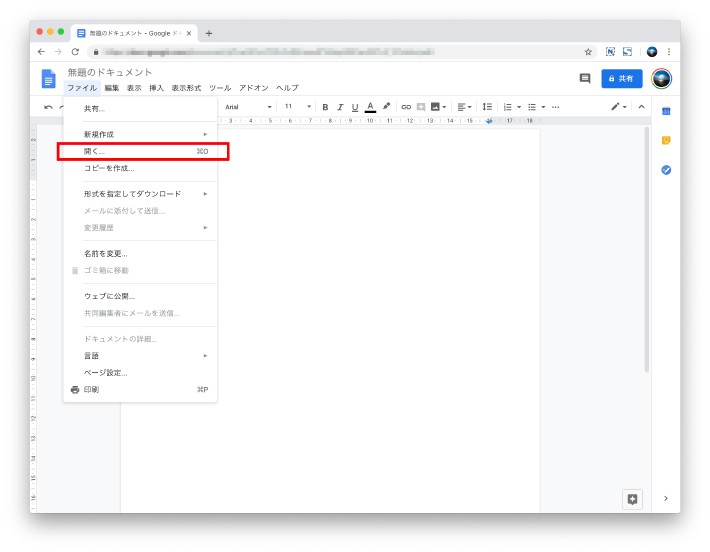The height and width of the screenshot is (552, 710).
Task: Toggle italic formatting
Action: coord(340,107)
